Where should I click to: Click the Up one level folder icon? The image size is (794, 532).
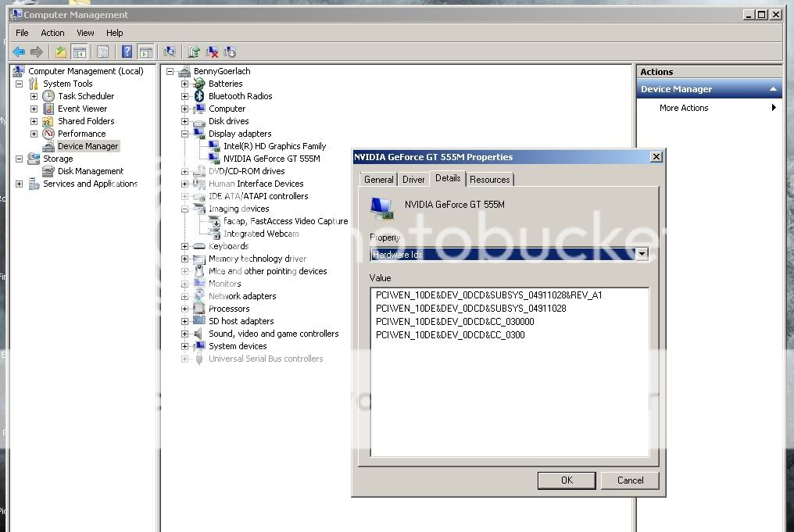[x=60, y=52]
